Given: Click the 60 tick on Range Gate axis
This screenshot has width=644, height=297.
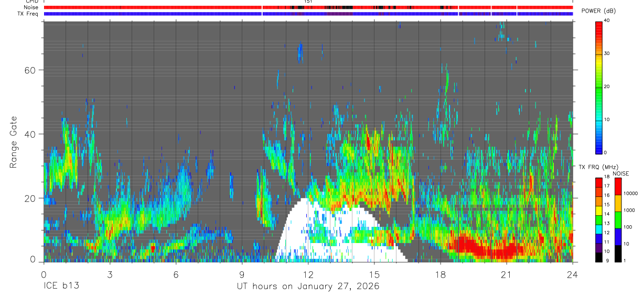Looking at the screenshot, I should click(x=31, y=70).
